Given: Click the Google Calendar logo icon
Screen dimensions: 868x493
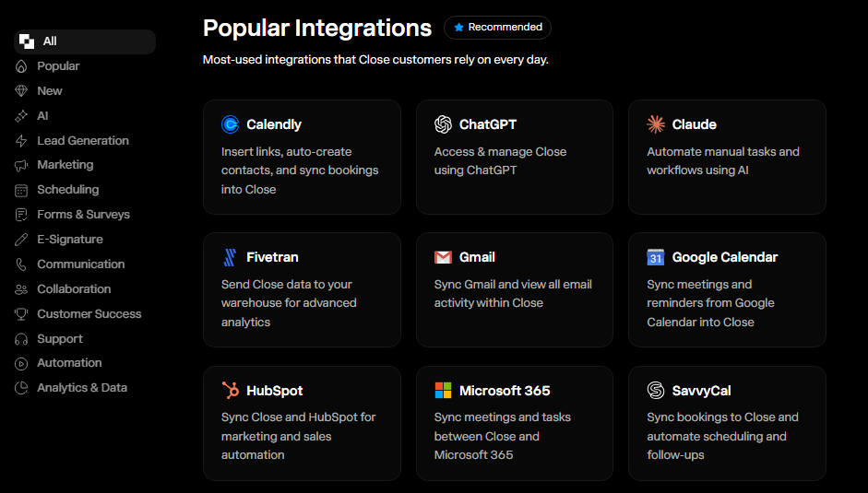Looking at the screenshot, I should [x=656, y=257].
